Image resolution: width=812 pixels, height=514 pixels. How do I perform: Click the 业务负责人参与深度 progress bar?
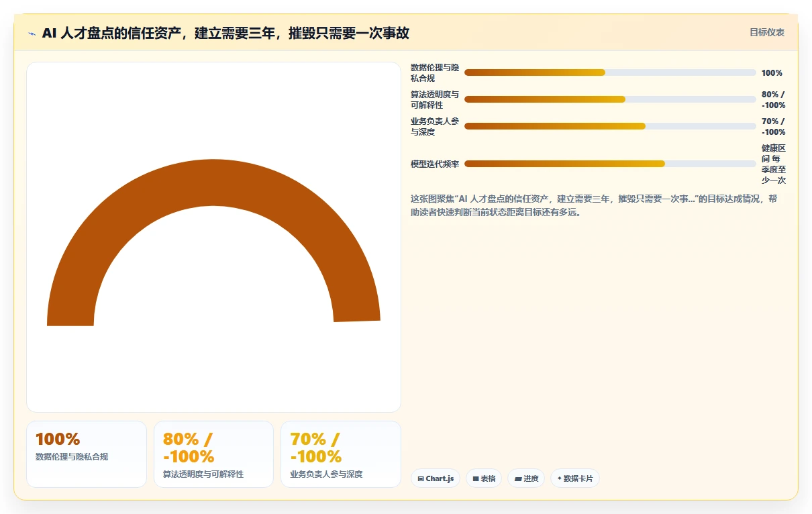(x=610, y=126)
